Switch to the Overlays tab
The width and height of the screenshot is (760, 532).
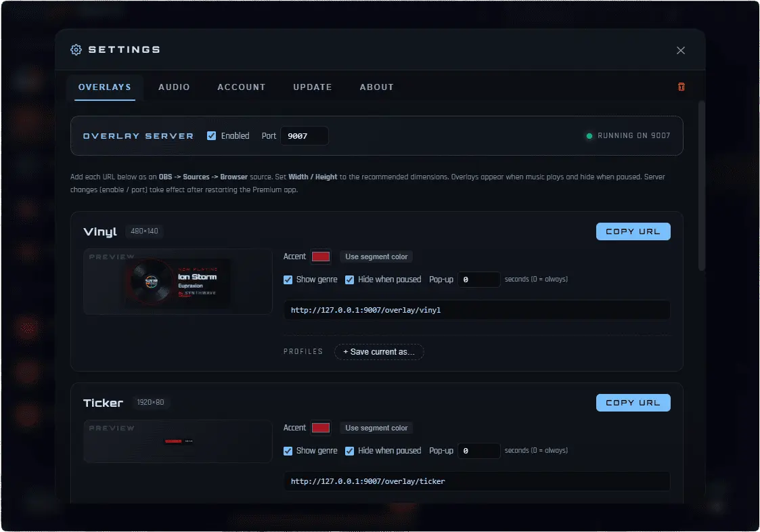click(x=105, y=87)
